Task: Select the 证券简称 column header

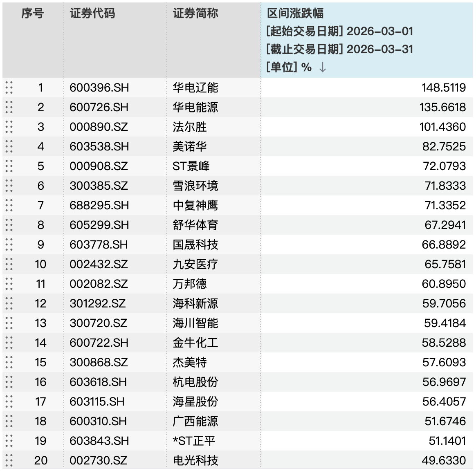Action: tap(195, 13)
